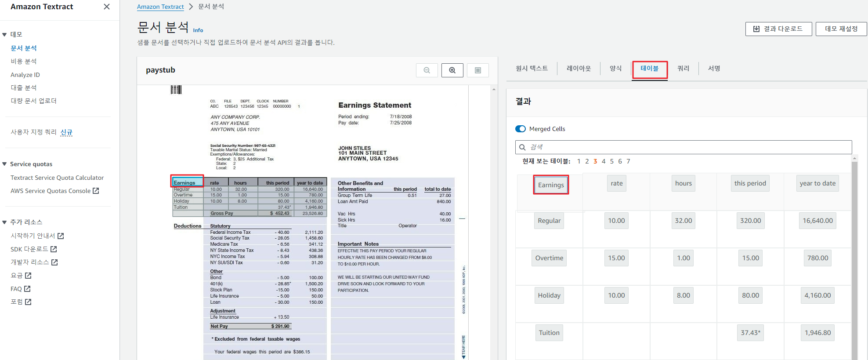The height and width of the screenshot is (360, 868).
Task: Click the barcode image on the paystub
Action: pyautogui.click(x=176, y=89)
